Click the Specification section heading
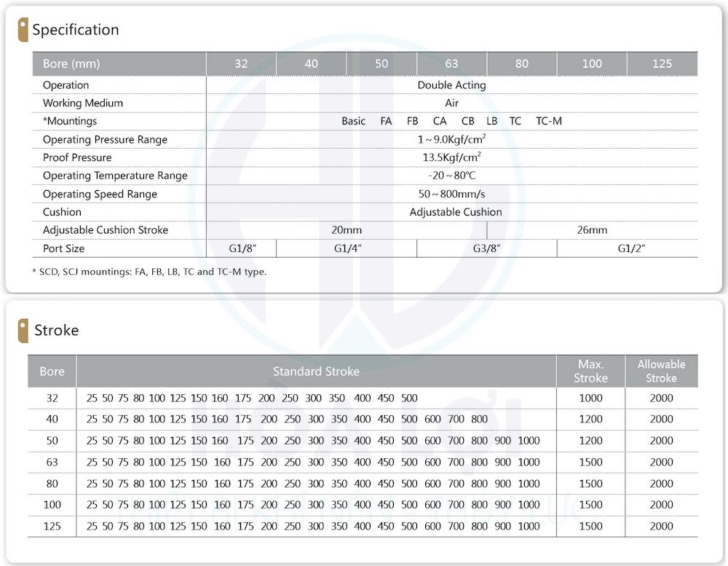 tap(75, 30)
